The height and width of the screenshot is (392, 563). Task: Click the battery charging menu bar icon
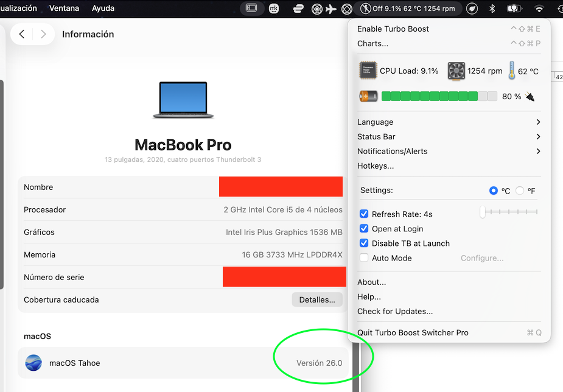(514, 9)
